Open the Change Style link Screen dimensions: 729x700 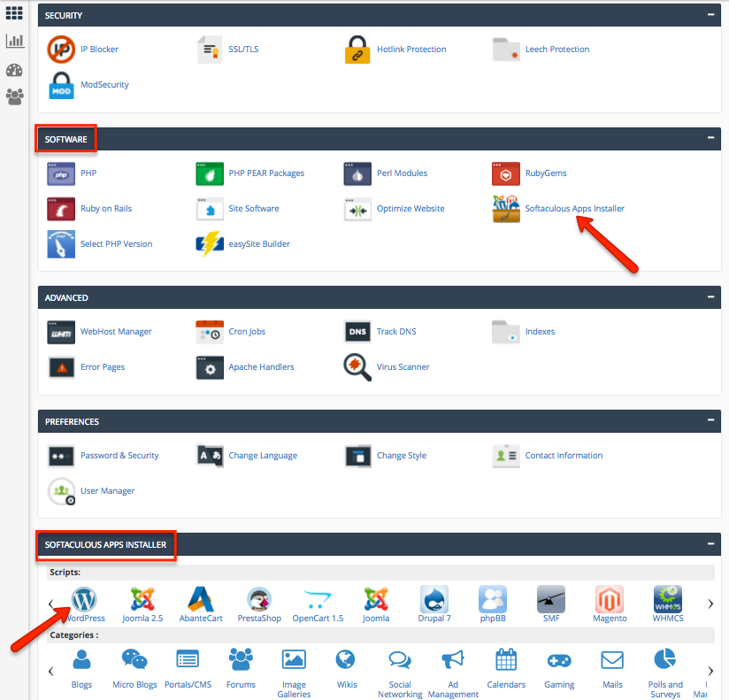click(402, 456)
